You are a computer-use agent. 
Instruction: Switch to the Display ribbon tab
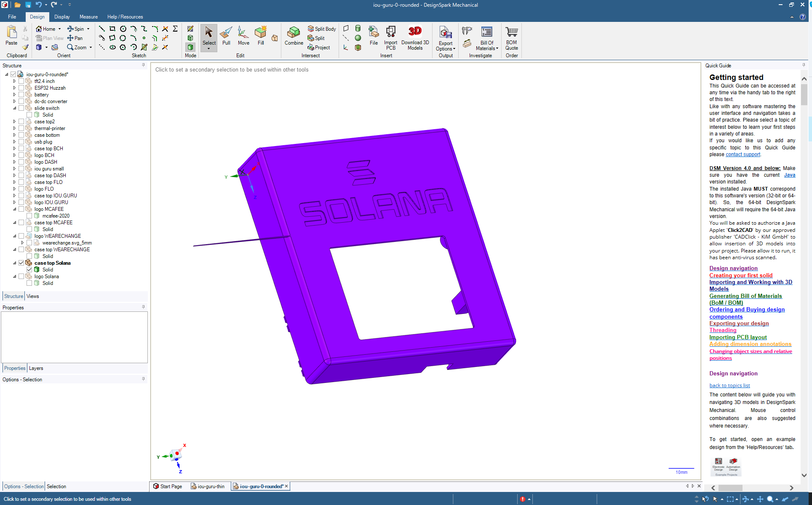point(62,17)
